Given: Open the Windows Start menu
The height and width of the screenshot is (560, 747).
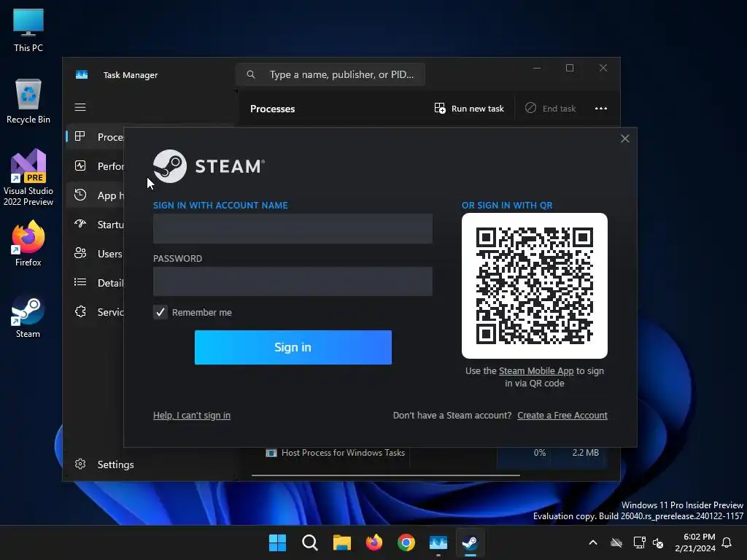Looking at the screenshot, I should pyautogui.click(x=277, y=542).
